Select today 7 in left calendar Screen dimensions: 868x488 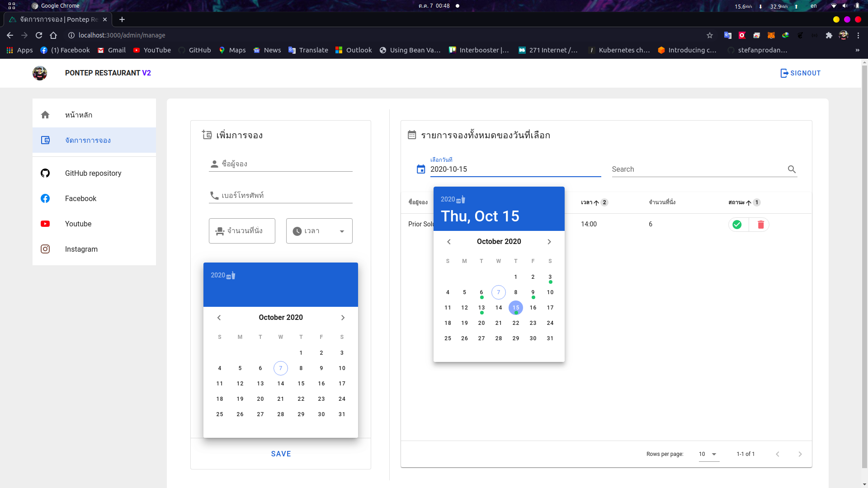pos(281,368)
